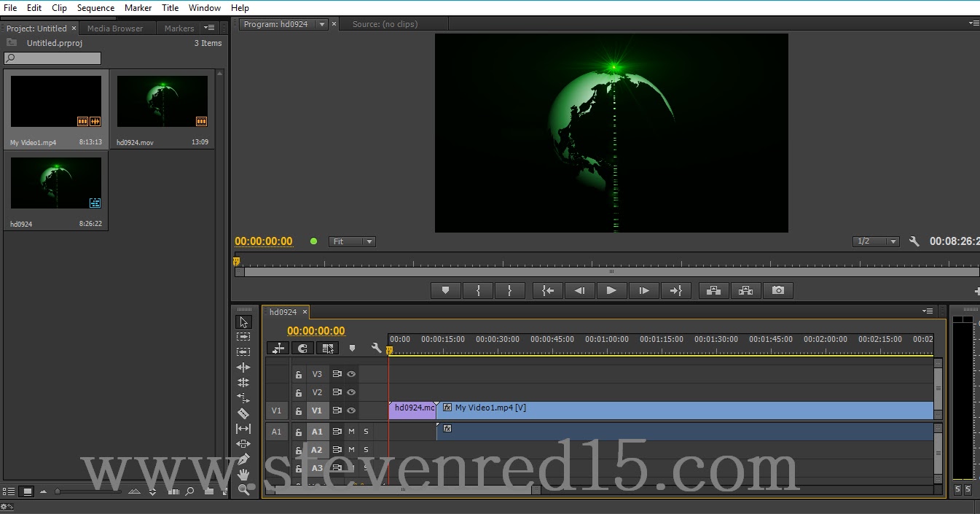Screen dimensions: 980x514
Task: Select the My Video1.mp4 thumbnail
Action: [x=56, y=103]
